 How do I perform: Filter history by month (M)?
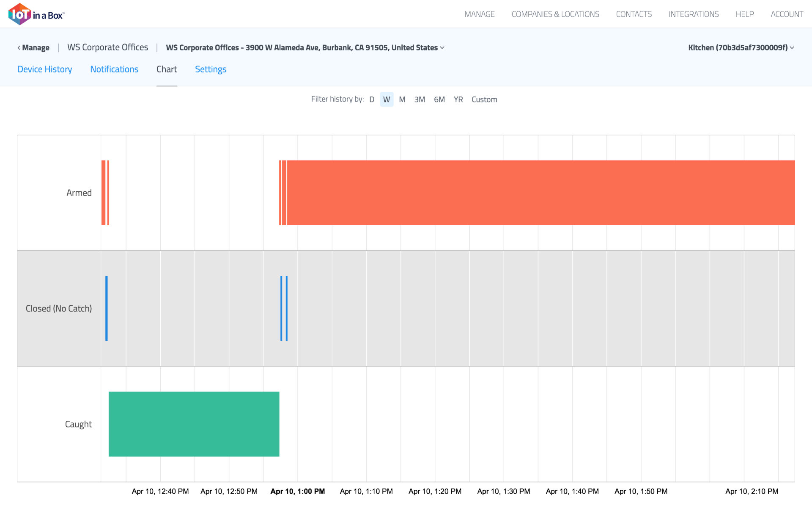(x=402, y=99)
